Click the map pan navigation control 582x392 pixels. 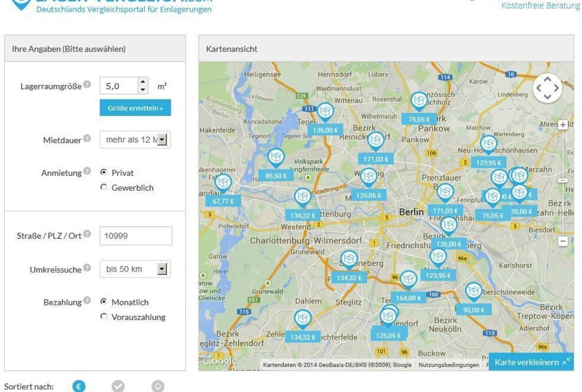pos(547,88)
